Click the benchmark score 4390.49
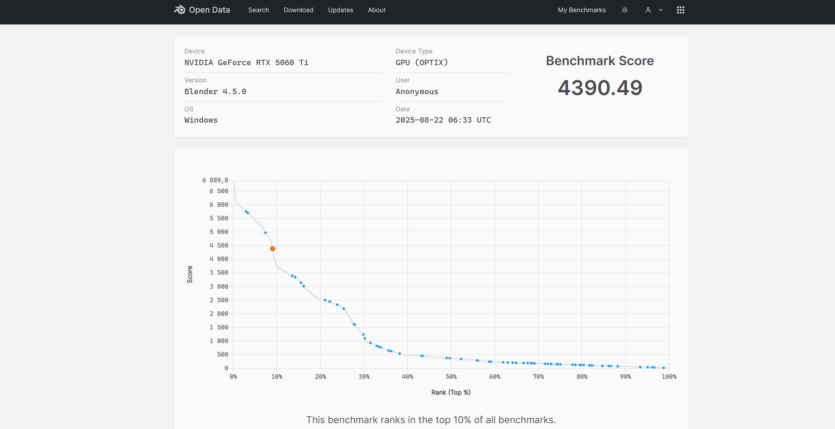Image resolution: width=835 pixels, height=429 pixels. [600, 88]
